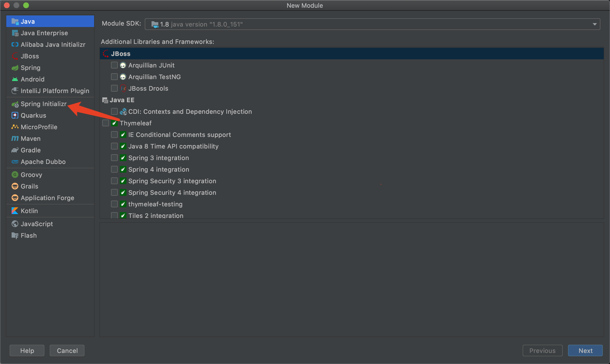Click the Thymeleaf leaf icon
The width and height of the screenshot is (610, 364).
click(114, 123)
